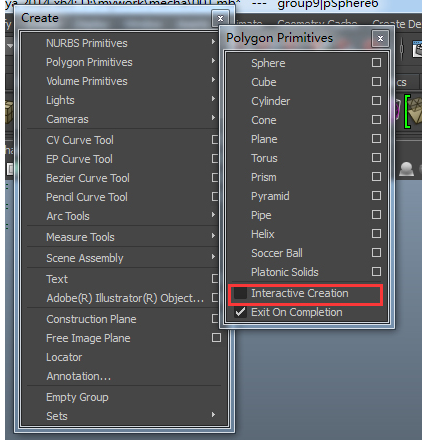Open EP Curve Tool options box
Screen dimensions: 437x440
click(x=215, y=159)
